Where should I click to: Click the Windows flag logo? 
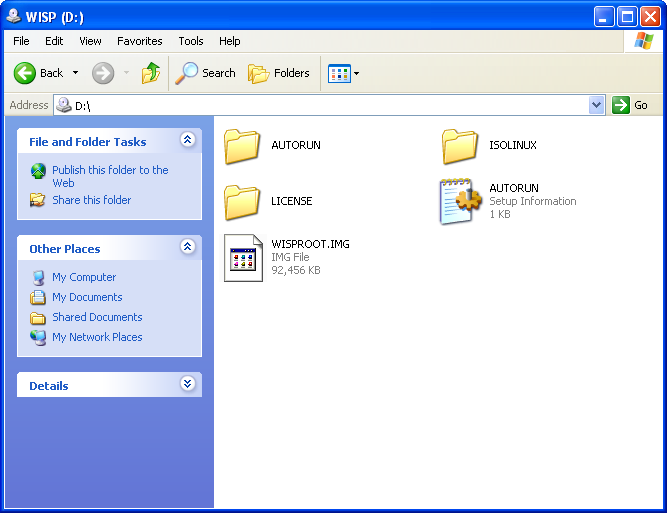[x=644, y=41]
